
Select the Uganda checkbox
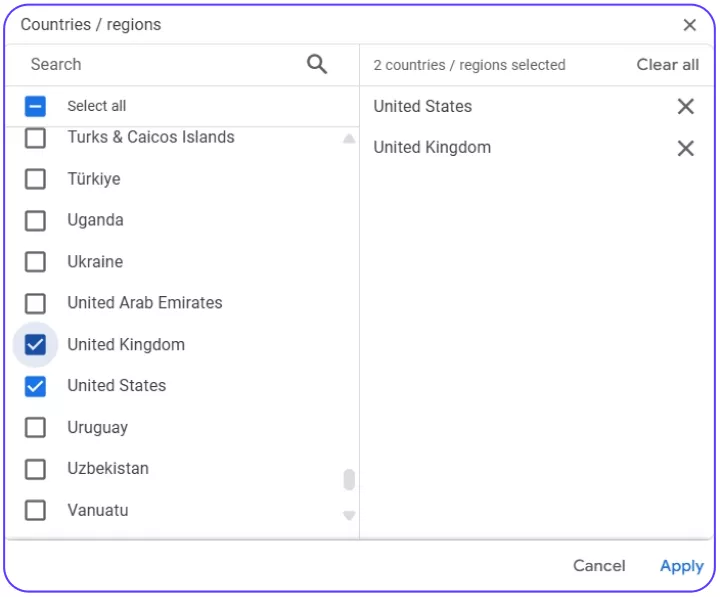click(x=35, y=221)
